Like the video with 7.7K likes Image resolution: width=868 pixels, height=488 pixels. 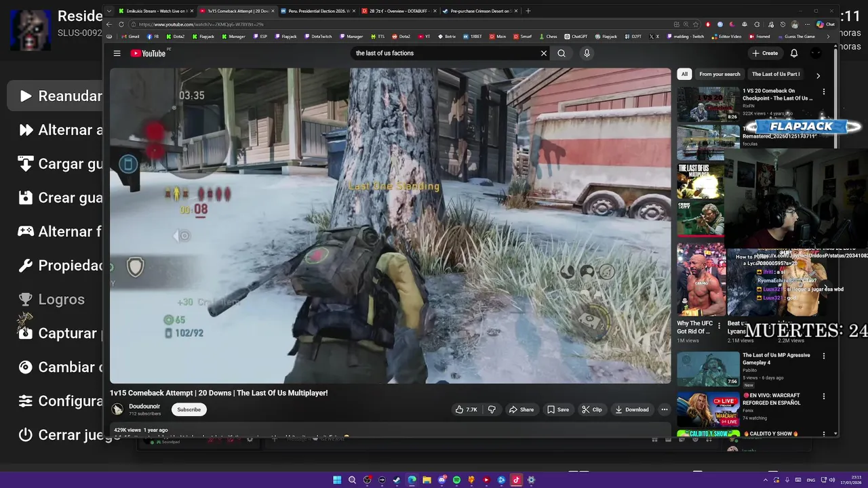click(467, 409)
